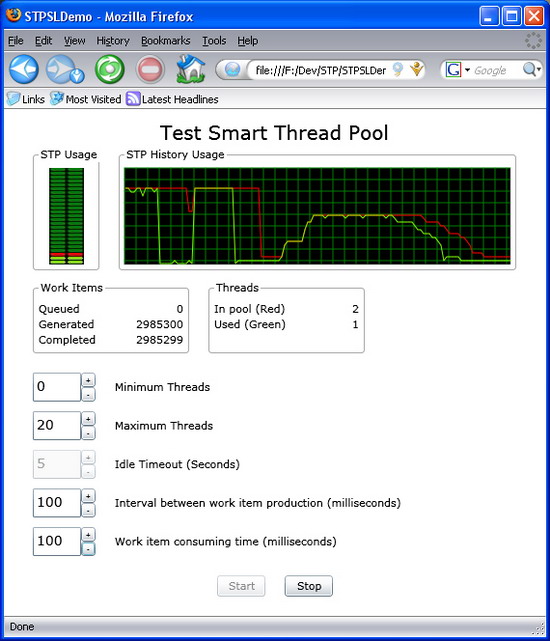Open the File menu
Screen dimensions: 550x641
point(16,40)
